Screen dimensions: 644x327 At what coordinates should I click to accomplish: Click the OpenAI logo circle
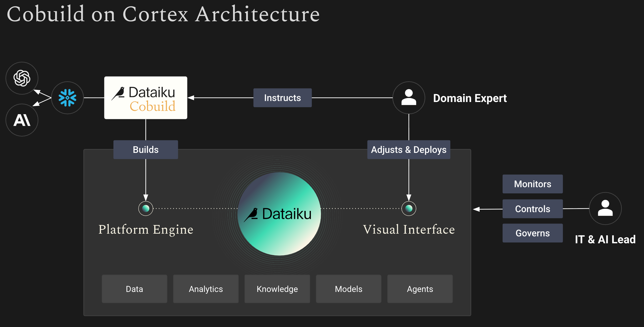[x=22, y=78]
